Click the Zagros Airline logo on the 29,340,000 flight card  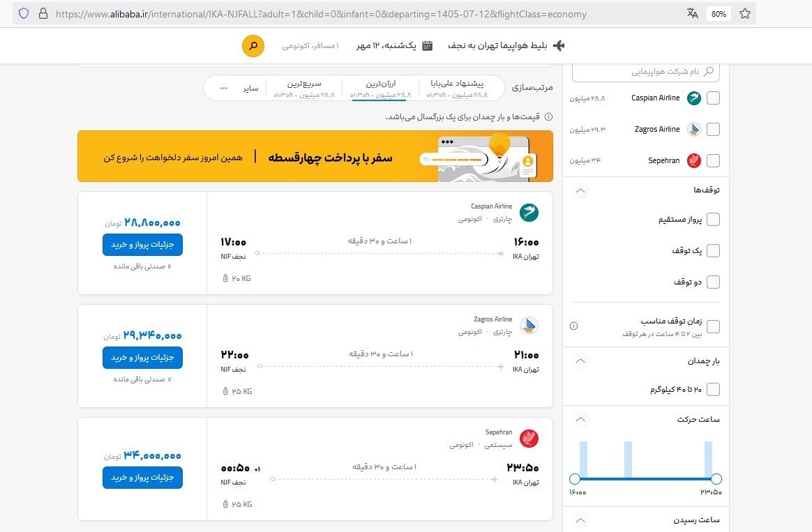529,326
